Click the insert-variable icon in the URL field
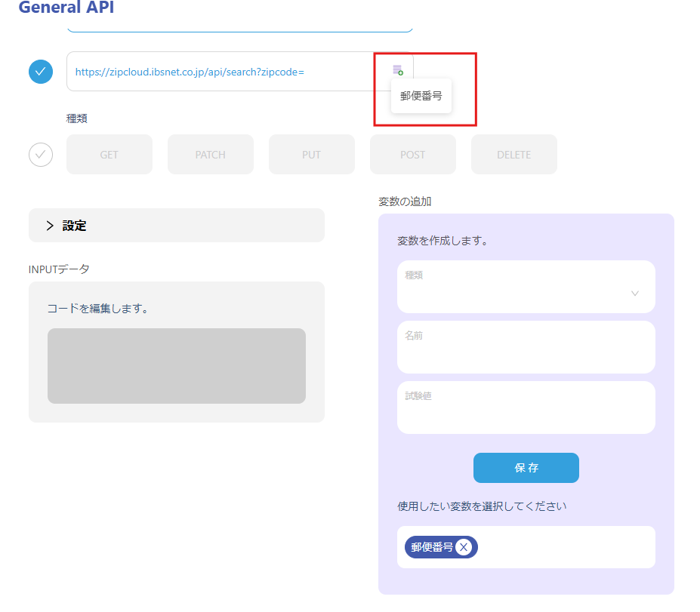The width and height of the screenshot is (700, 612). [398, 70]
